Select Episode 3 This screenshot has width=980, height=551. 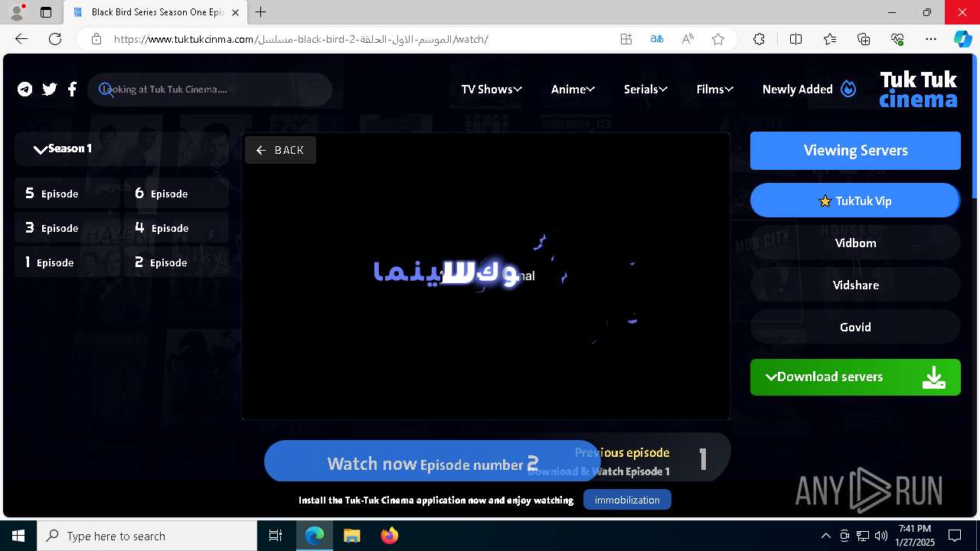coord(67,228)
